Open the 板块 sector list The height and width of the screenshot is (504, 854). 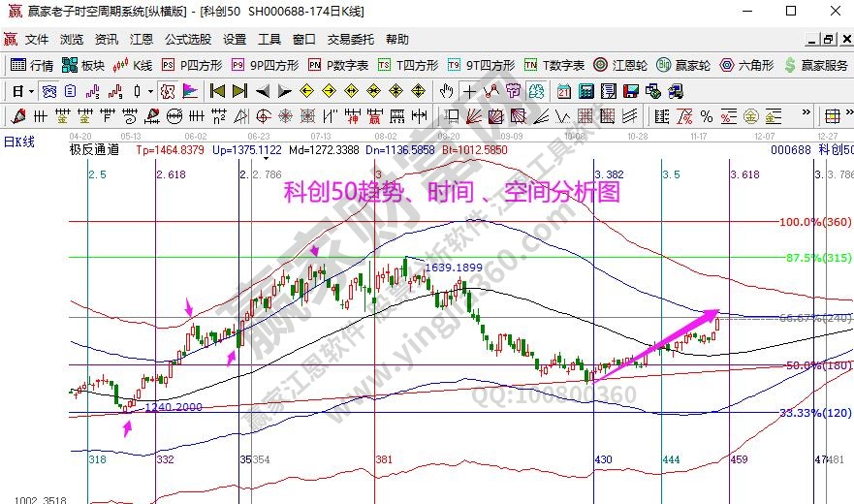pos(83,65)
